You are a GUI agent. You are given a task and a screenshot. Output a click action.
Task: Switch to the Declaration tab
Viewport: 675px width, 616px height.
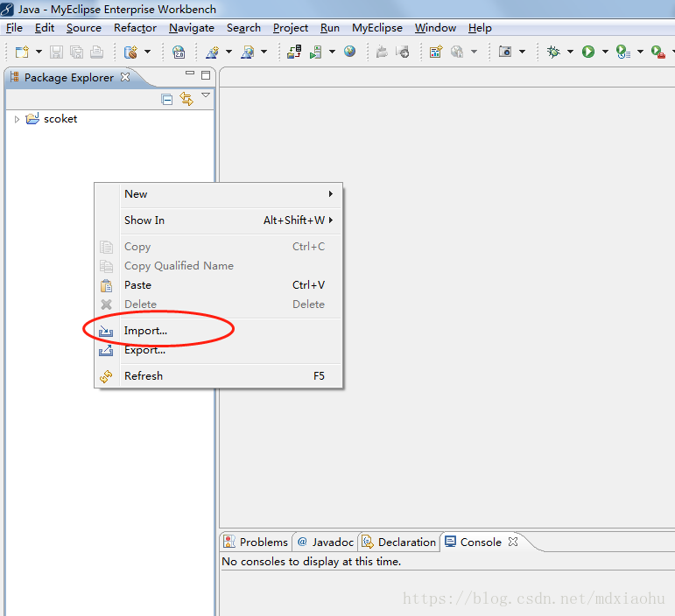[x=398, y=542]
